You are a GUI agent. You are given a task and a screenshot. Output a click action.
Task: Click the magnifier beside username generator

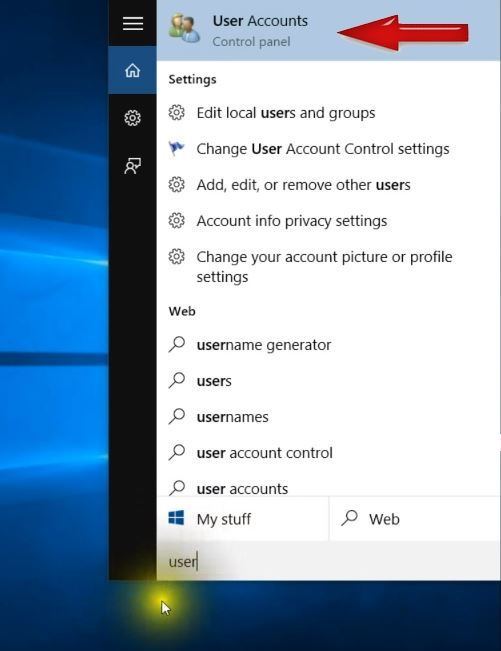177,344
